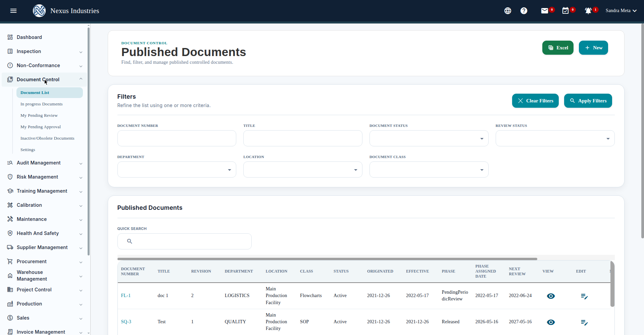Image resolution: width=644 pixels, height=335 pixels.
Task: Open the notifications bell icon
Action: [588, 11]
